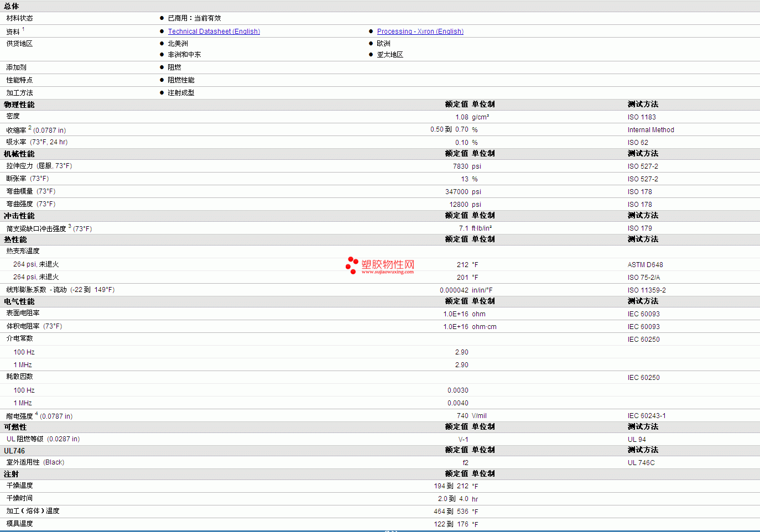760x532 pixels.
Task: Click the 注射 section header
Action: [11, 474]
